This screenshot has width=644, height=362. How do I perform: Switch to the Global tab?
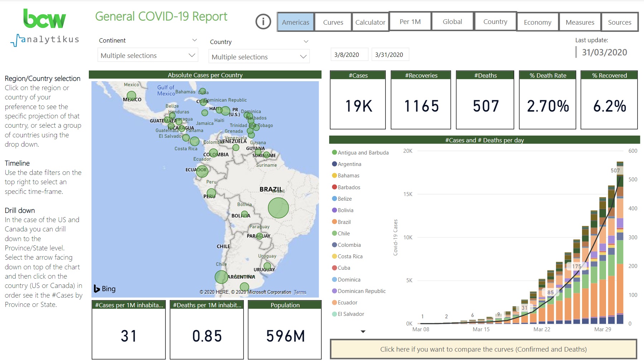point(452,21)
